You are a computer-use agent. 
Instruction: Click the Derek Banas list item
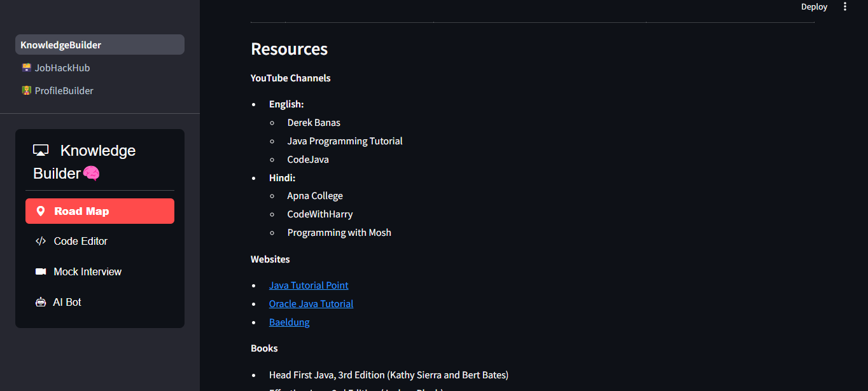click(314, 123)
